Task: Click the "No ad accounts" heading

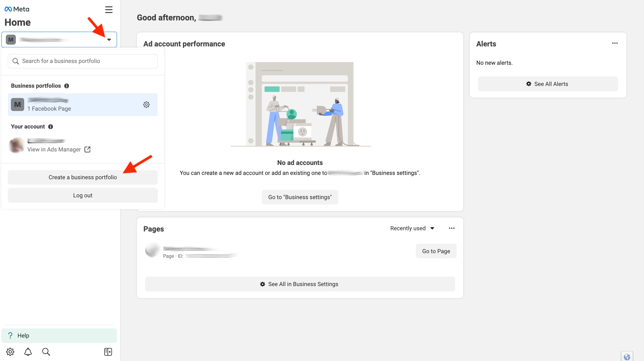Action: pos(300,163)
